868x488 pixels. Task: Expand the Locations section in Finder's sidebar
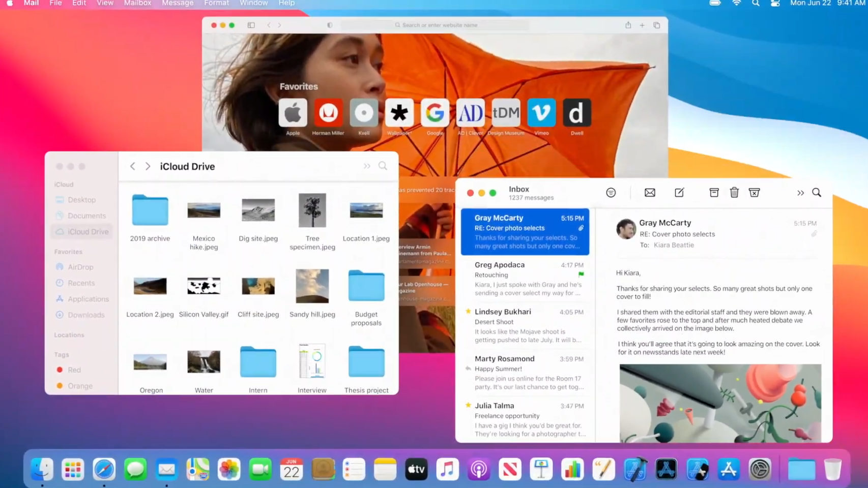coord(69,334)
